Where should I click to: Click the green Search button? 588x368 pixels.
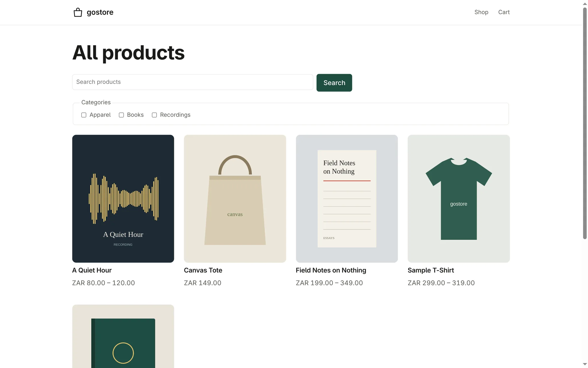click(334, 83)
